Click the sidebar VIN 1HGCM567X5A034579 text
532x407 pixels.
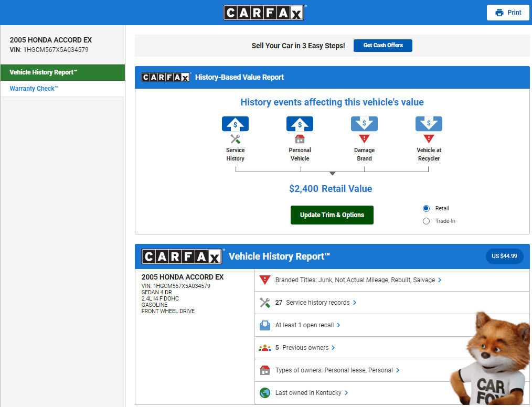[49, 50]
